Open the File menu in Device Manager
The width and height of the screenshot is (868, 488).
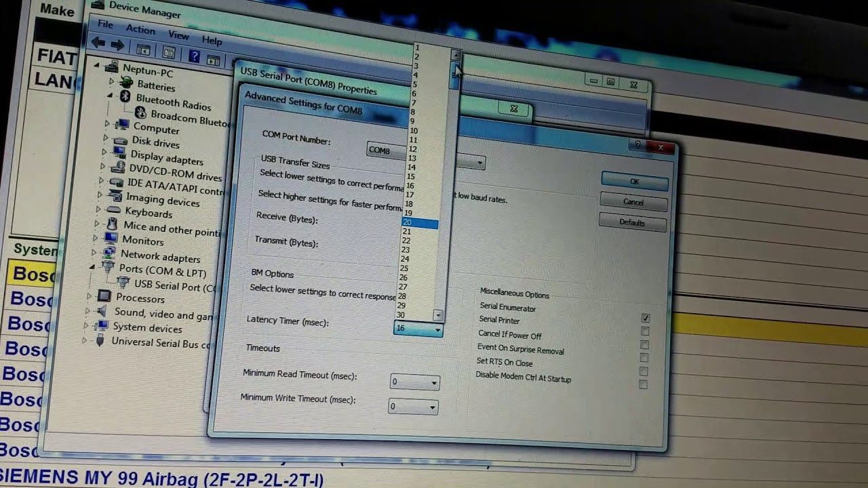[x=105, y=24]
